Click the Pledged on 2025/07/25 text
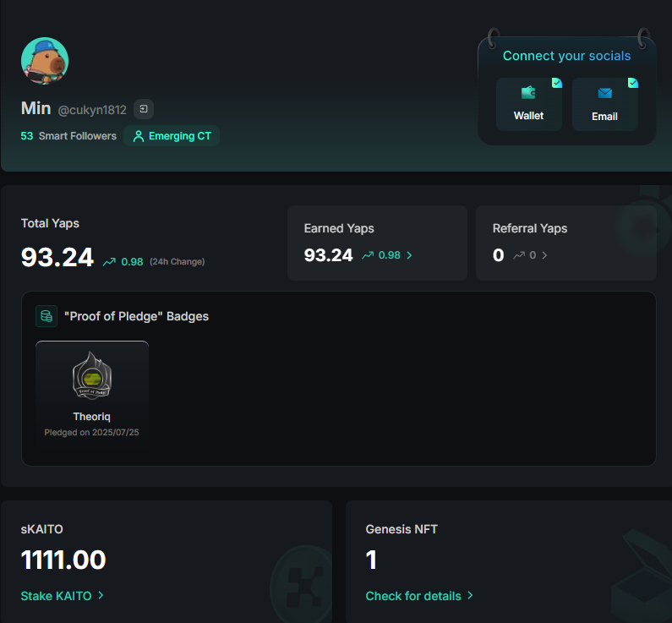Screen dimensions: 672x623 [x=92, y=432]
